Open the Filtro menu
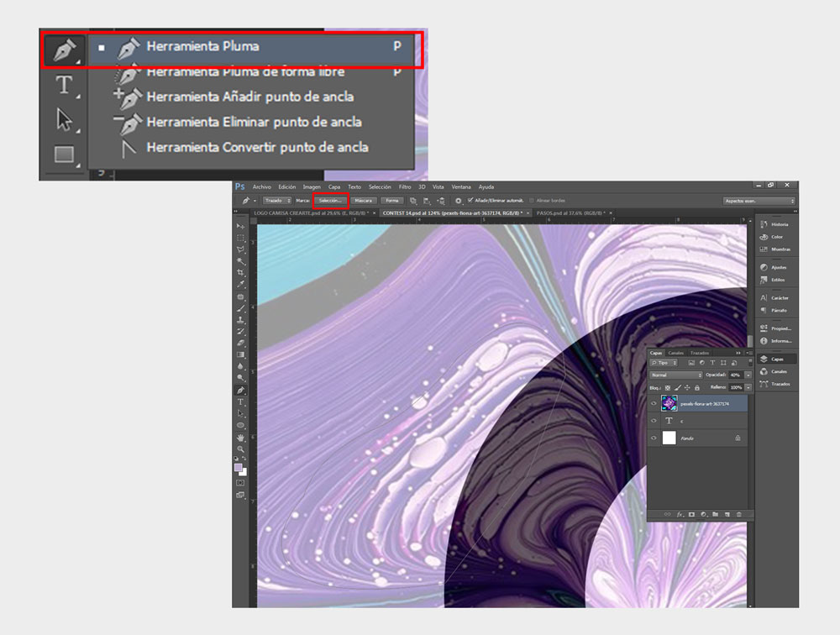 coord(405,187)
